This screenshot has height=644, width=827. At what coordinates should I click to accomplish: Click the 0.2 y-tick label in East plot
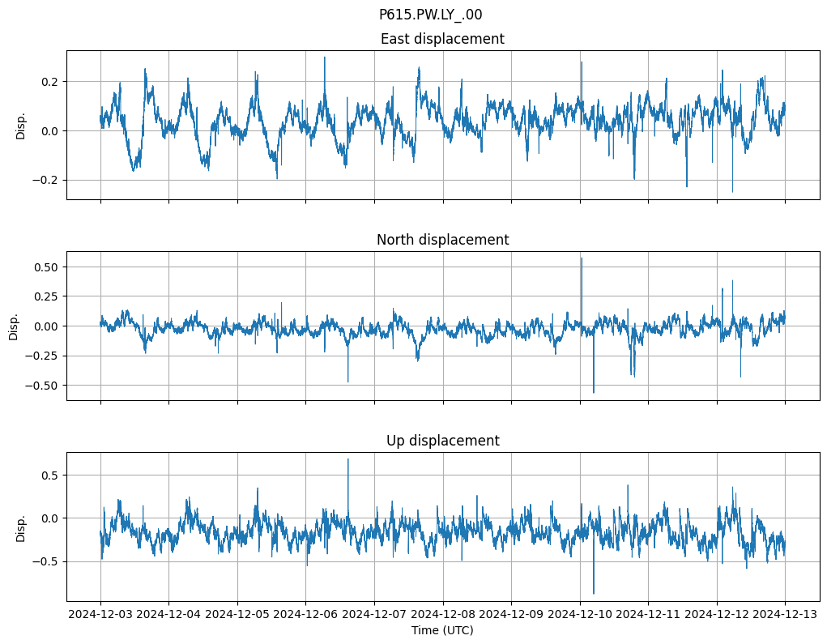[50, 82]
